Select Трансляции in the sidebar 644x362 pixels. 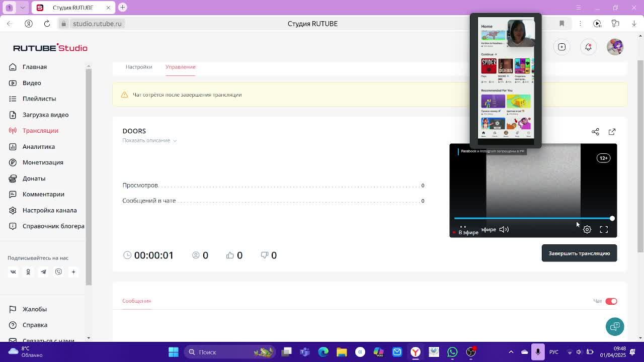(40, 131)
